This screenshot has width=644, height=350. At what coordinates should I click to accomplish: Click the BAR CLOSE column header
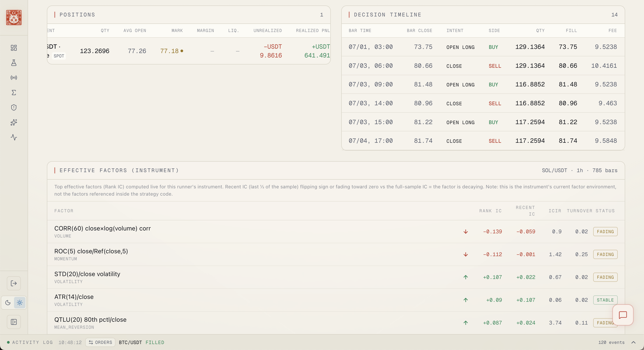pos(419,30)
